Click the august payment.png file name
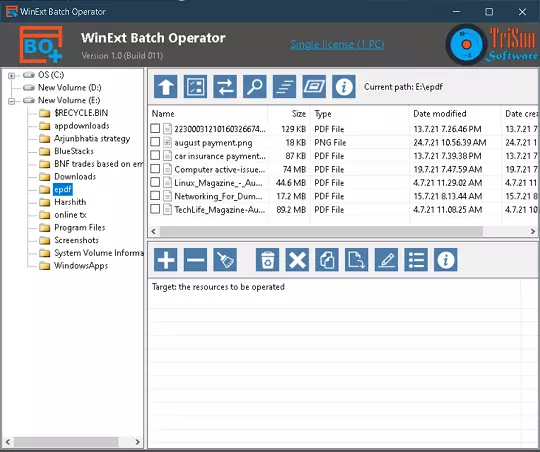 [x=213, y=143]
